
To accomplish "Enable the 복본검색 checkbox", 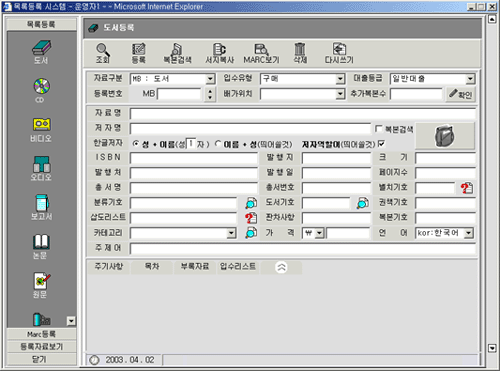I will (379, 129).
